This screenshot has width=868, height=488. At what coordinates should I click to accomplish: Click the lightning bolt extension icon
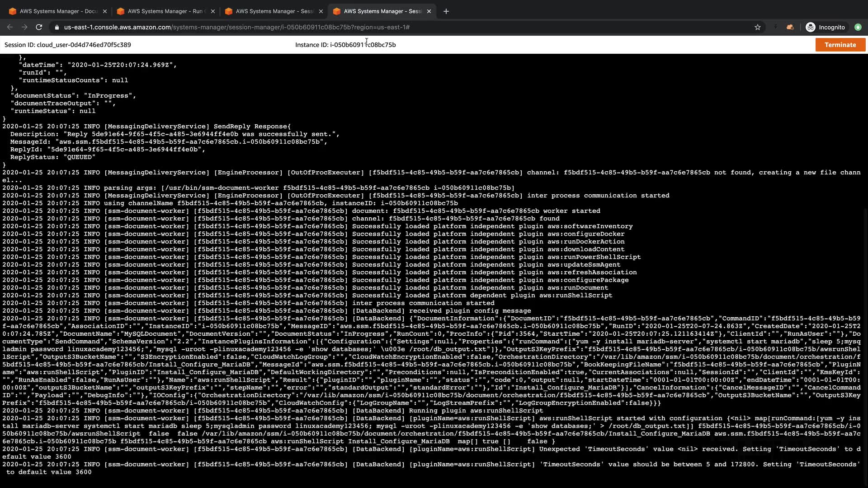point(776,27)
